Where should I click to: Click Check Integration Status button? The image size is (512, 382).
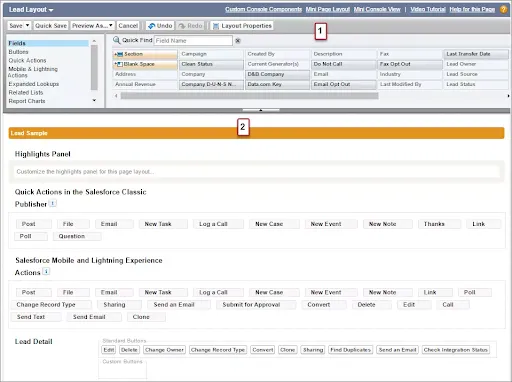(456, 350)
